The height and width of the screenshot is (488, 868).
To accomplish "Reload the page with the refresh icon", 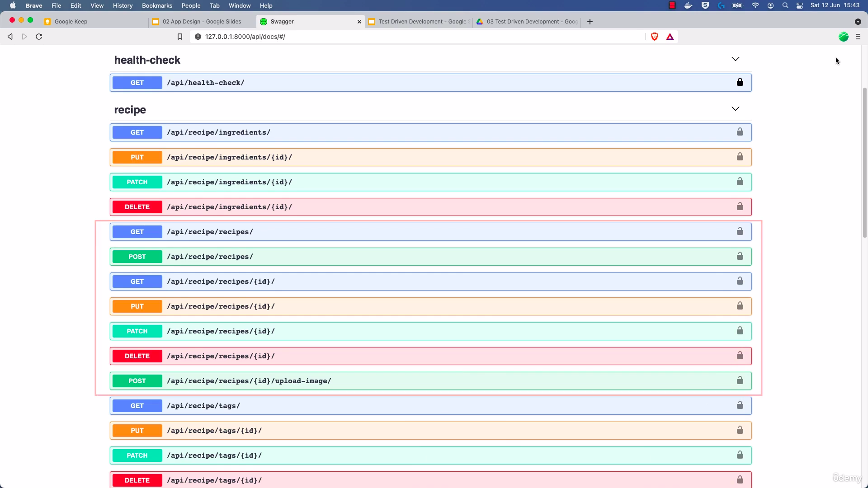I will pyautogui.click(x=39, y=37).
